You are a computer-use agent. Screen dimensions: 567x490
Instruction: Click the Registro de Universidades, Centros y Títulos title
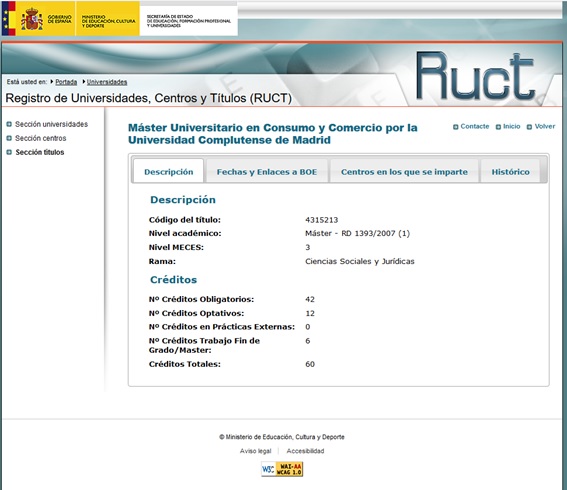coord(149,98)
